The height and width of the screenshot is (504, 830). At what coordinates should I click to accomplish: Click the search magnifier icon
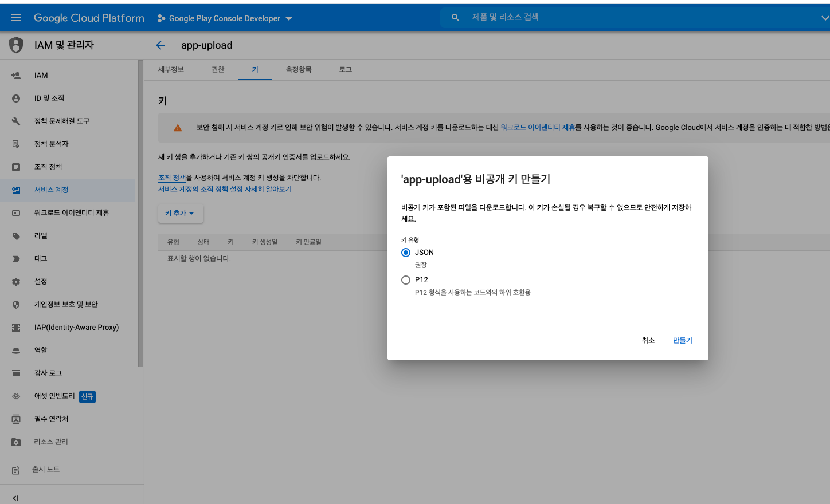pos(455,18)
